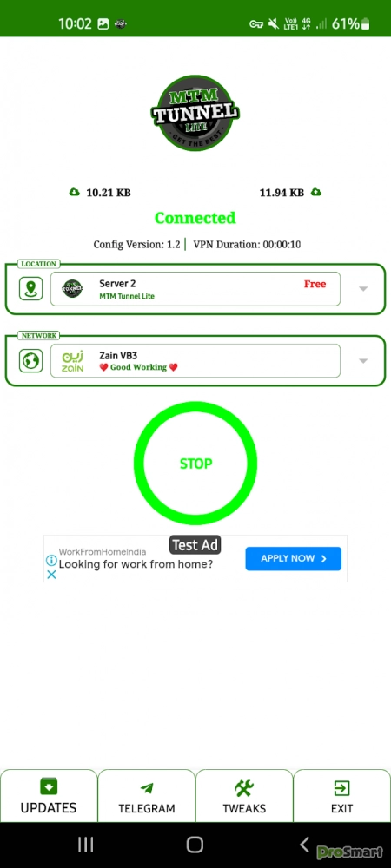The image size is (391, 868).
Task: Tap the cloud upload icon beside 11.94 KB
Action: [316, 192]
